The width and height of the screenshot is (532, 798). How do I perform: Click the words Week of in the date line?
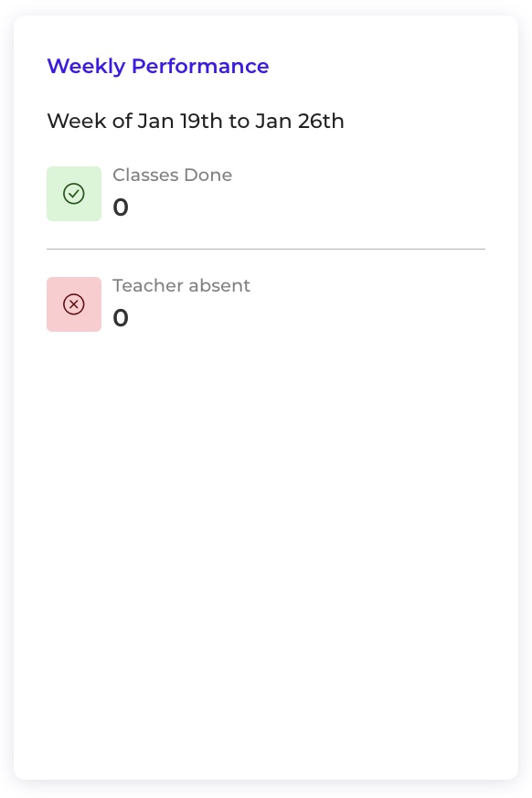[90, 122]
